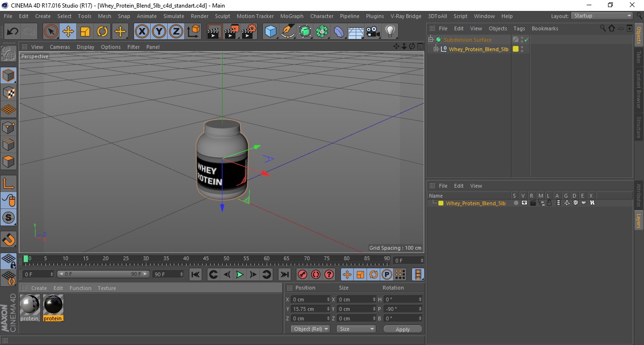This screenshot has height=345, width=644.
Task: Add a Light object
Action: 390,32
